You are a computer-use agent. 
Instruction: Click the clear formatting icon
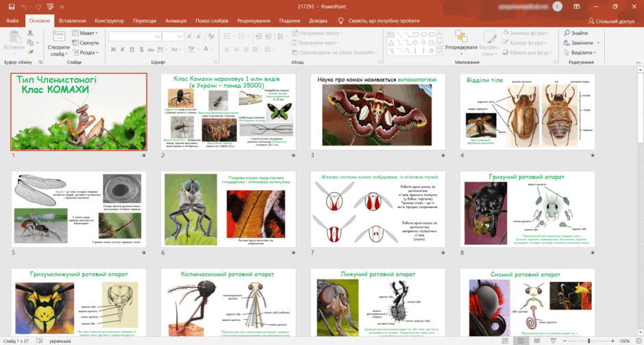[211, 36]
